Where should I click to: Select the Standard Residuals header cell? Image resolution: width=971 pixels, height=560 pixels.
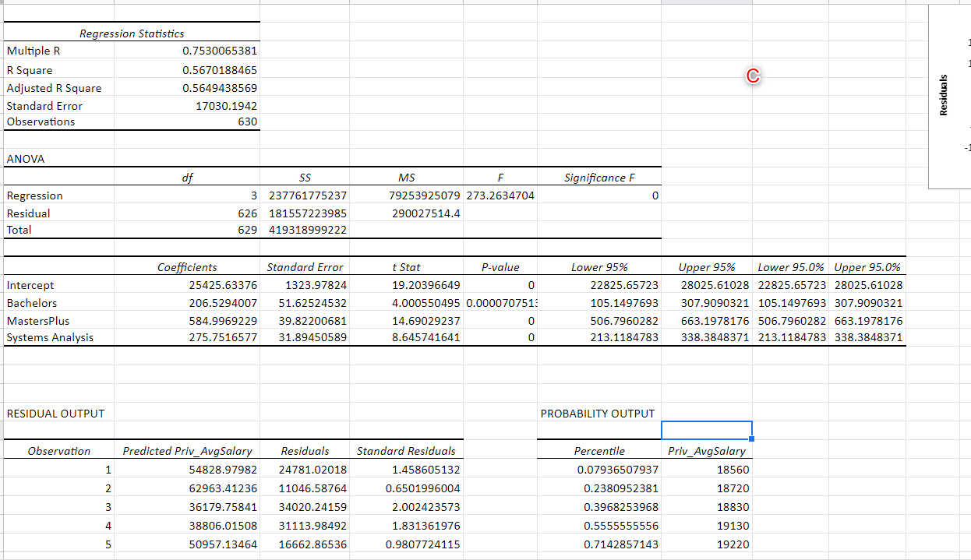407,451
